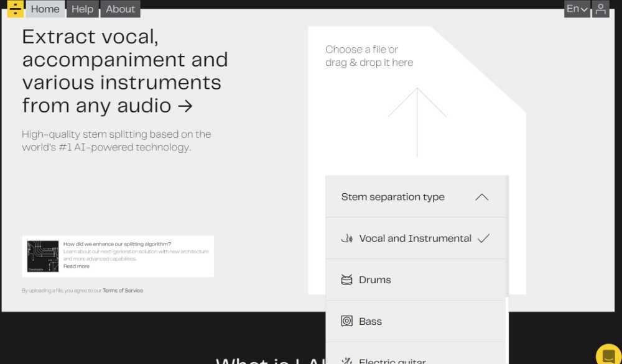Open the Terms of Service link
The width and height of the screenshot is (622, 364).
coord(123,291)
